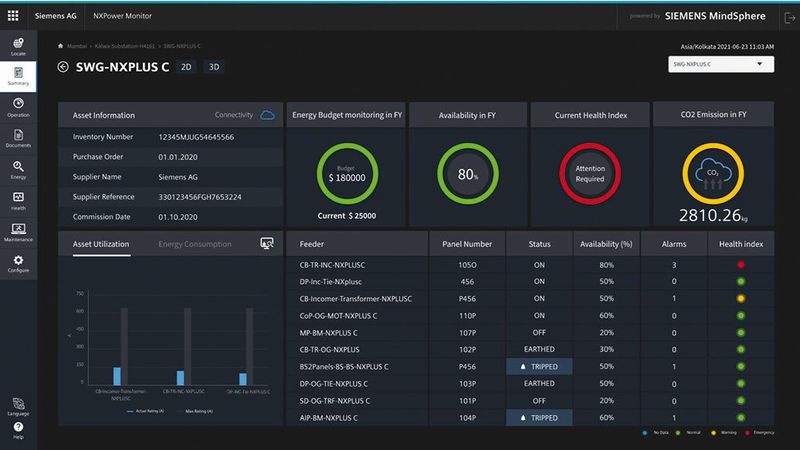This screenshot has height=450, width=800.
Task: Click the NXPower Monitor header tab
Action: (x=122, y=16)
